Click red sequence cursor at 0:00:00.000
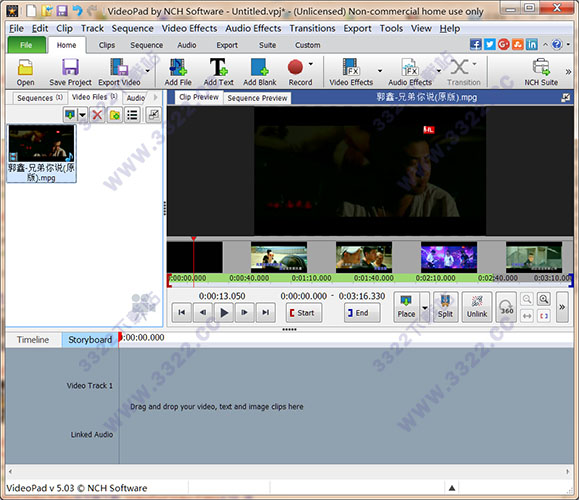This screenshot has height=500, width=579. coord(120,338)
